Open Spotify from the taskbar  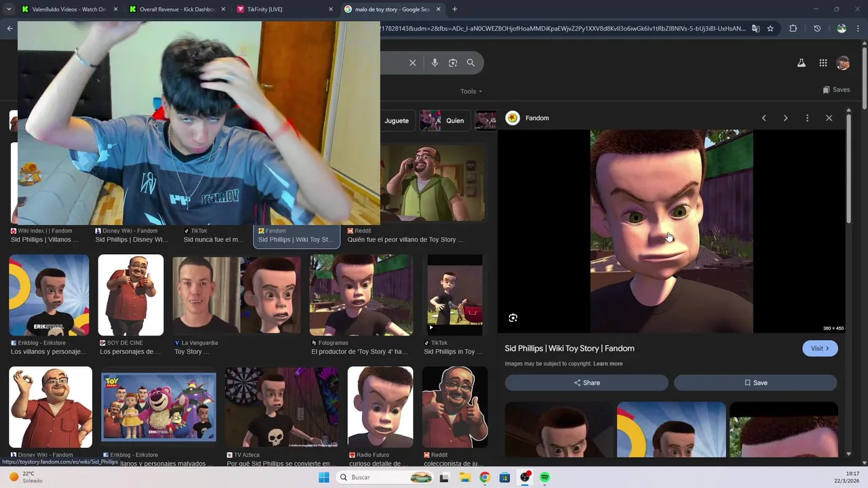pos(545,477)
